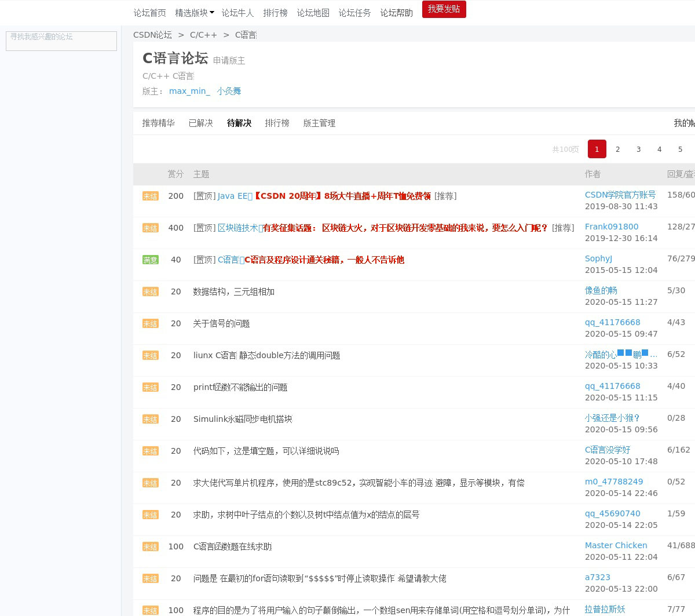Image resolution: width=695 pixels, height=616 pixels.
Task: Open author Master Chicken's profile
Action: pos(616,545)
